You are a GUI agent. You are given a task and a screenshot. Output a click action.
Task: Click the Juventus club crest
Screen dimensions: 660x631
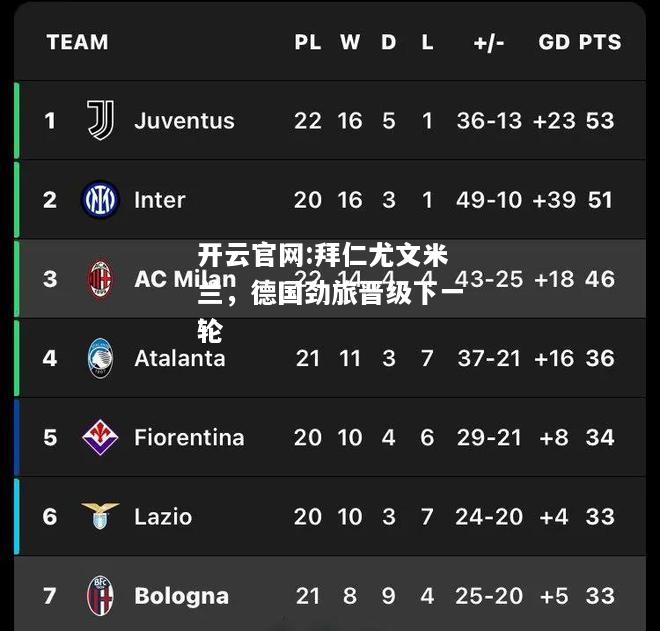(x=100, y=120)
